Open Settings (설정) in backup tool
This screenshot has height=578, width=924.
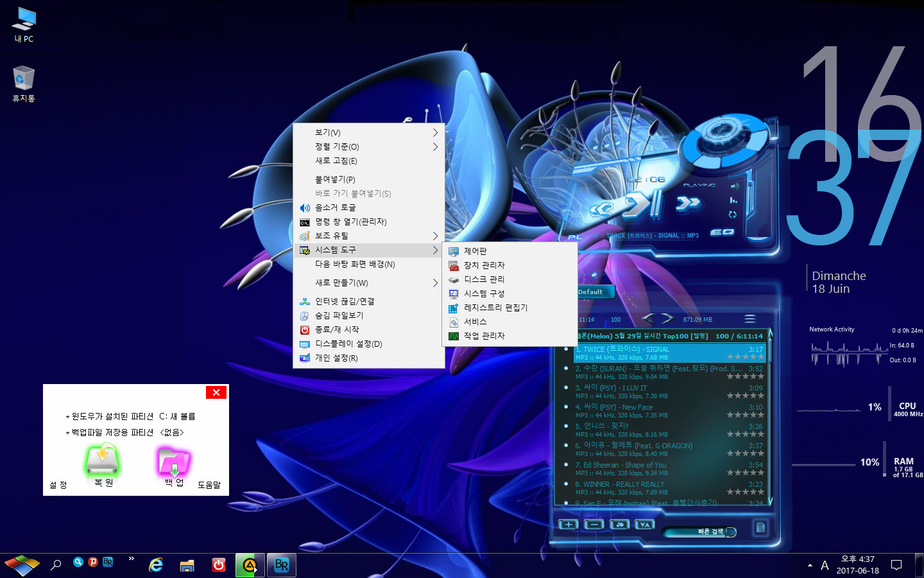tap(58, 485)
